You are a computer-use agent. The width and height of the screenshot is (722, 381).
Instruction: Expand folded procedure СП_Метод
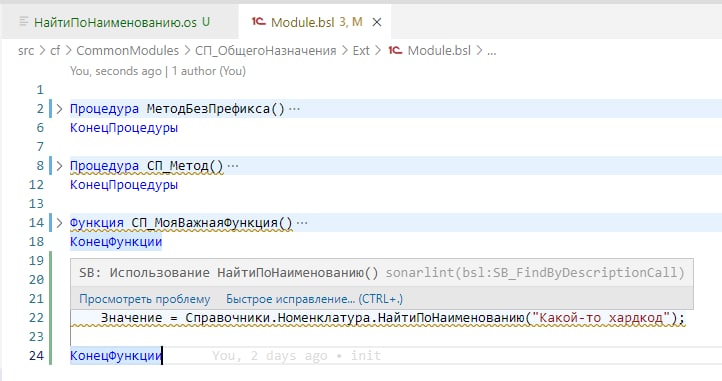point(59,166)
